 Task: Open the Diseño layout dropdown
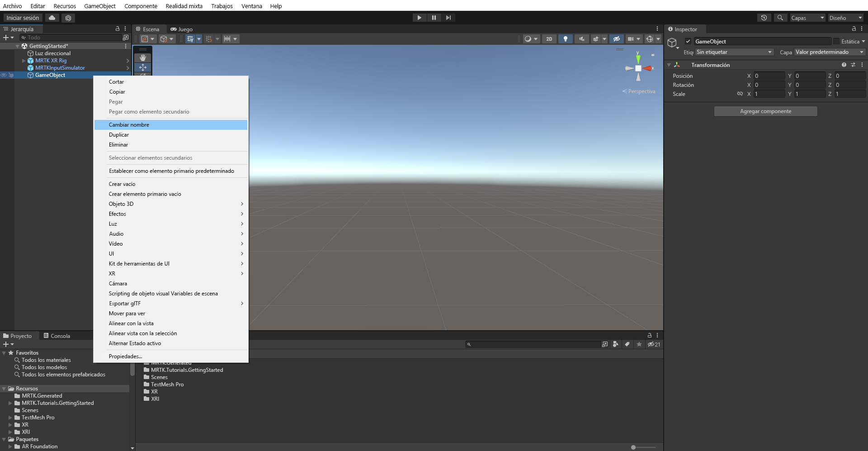[846, 18]
